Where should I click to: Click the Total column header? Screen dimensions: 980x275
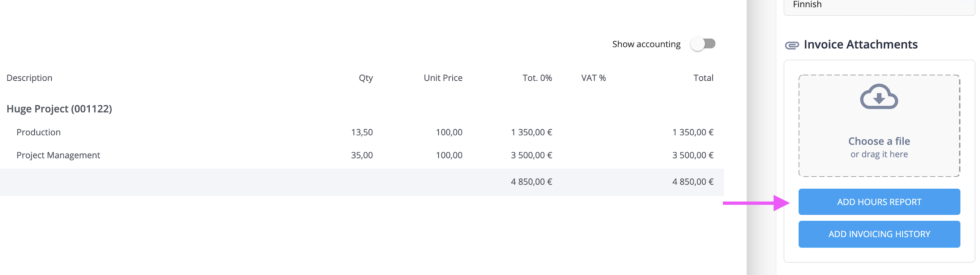click(x=703, y=78)
